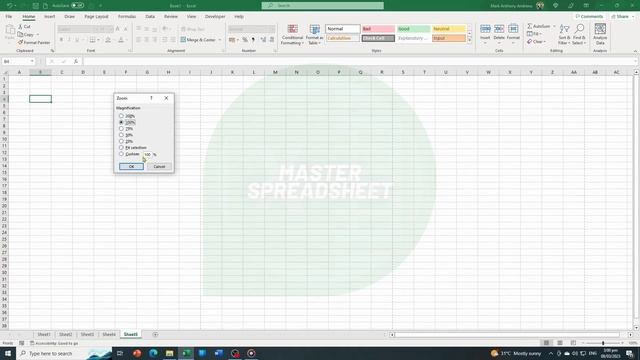Screen dimensions: 640x360
Task: Click the Paste clipboard icon
Action: coord(10,30)
